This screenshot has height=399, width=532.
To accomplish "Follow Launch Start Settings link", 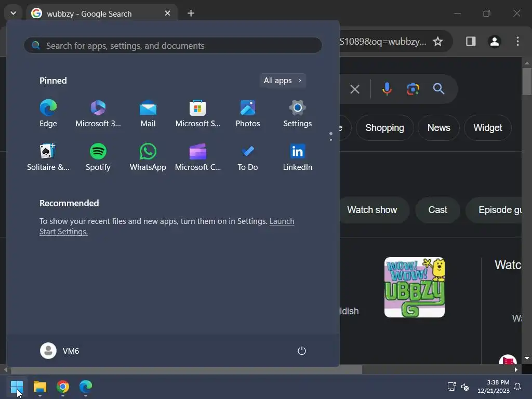I will click(167, 227).
